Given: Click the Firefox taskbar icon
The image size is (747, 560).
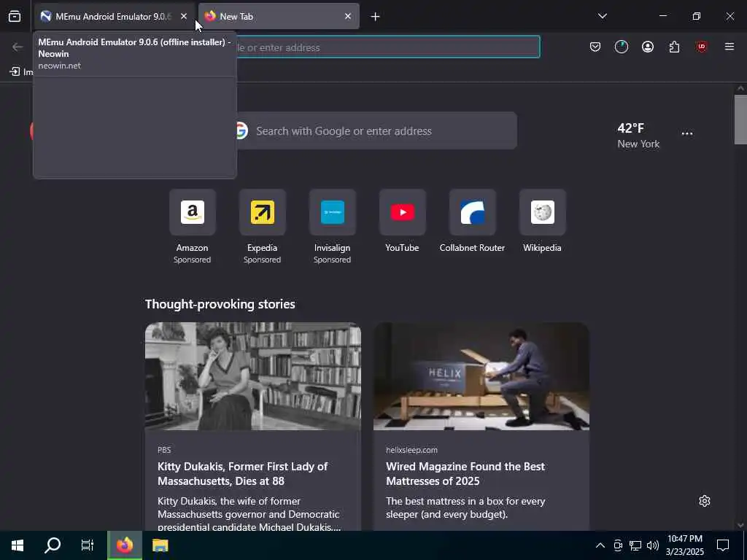Looking at the screenshot, I should pyautogui.click(x=124, y=545).
